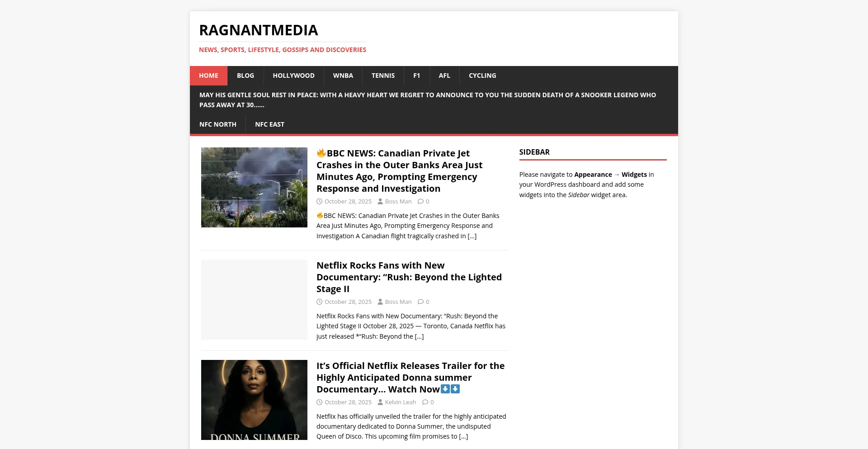
Task: Navigate to the Tennis section
Action: [x=383, y=76]
